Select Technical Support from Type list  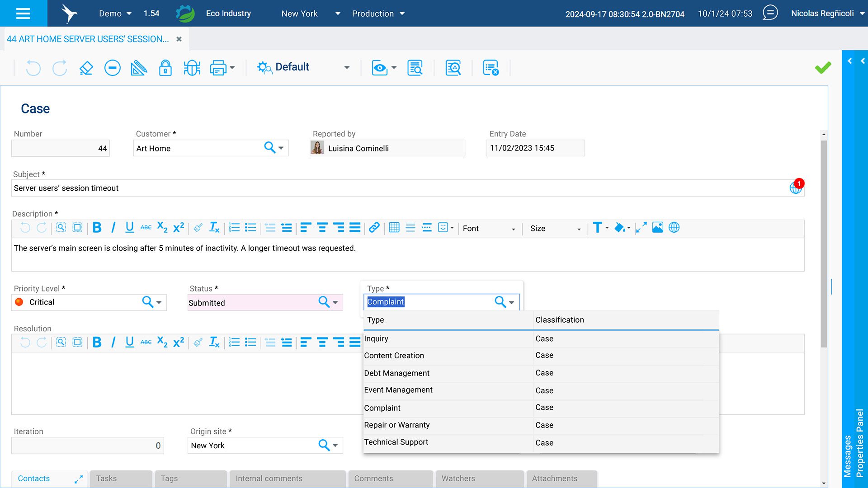point(396,442)
